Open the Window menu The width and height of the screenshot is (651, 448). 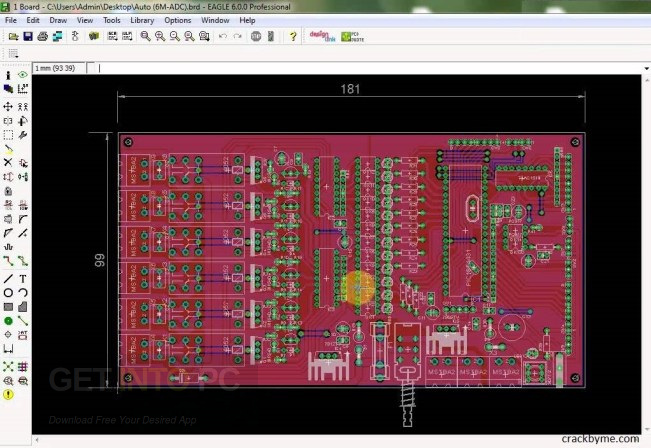pos(215,20)
